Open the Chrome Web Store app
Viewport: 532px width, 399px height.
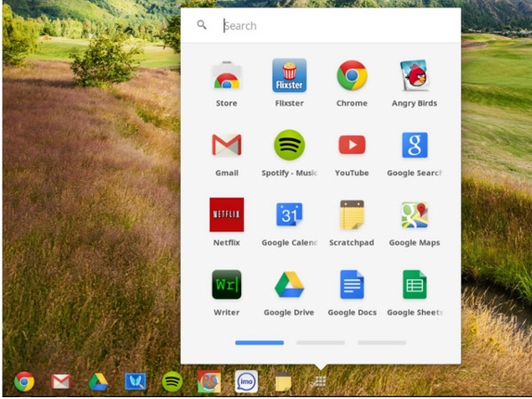(227, 75)
